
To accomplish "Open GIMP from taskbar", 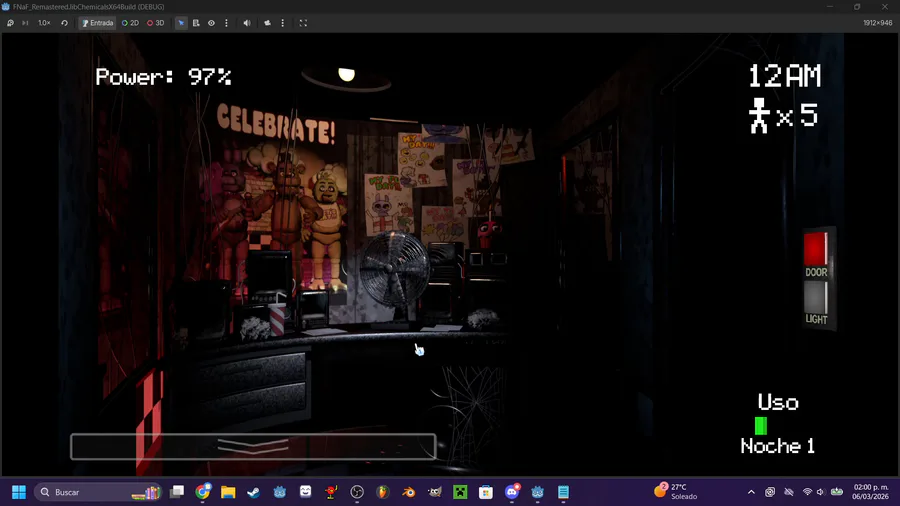I will 435,492.
